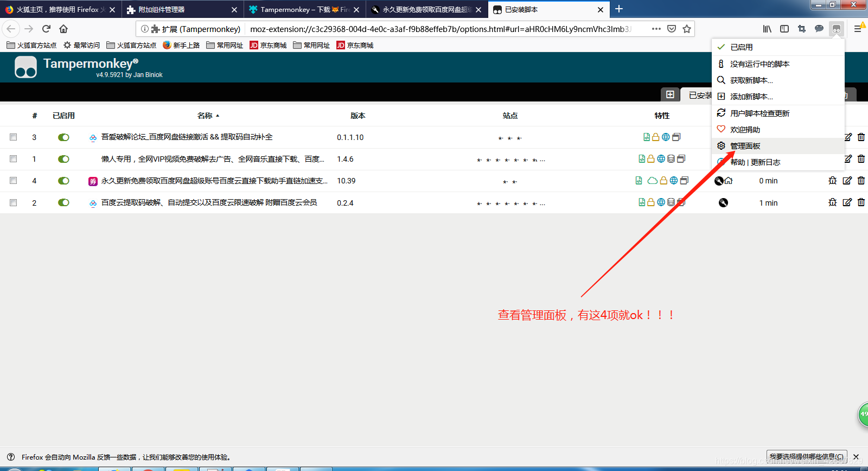This screenshot has width=868, height=471.
Task: Debug script 2 using bug icon
Action: [x=833, y=202]
